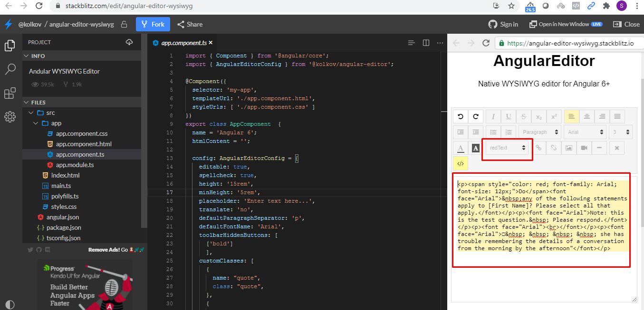Insert an image into the editor
The width and height of the screenshot is (644, 310).
coord(569,148)
